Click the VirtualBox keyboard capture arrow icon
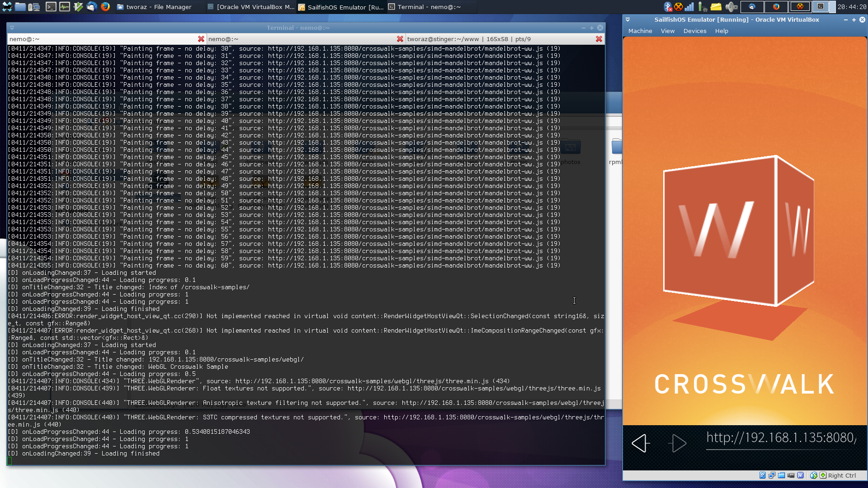The image size is (868, 488). pos(823,475)
